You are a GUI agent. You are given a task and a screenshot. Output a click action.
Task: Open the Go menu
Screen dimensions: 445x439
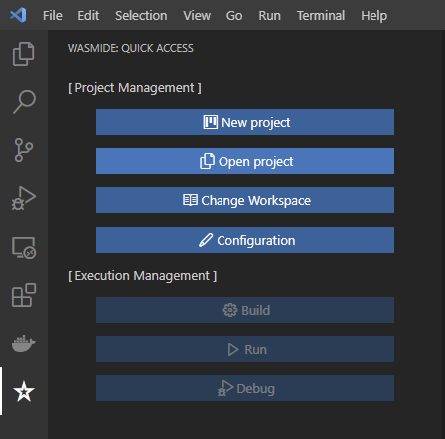tap(234, 16)
